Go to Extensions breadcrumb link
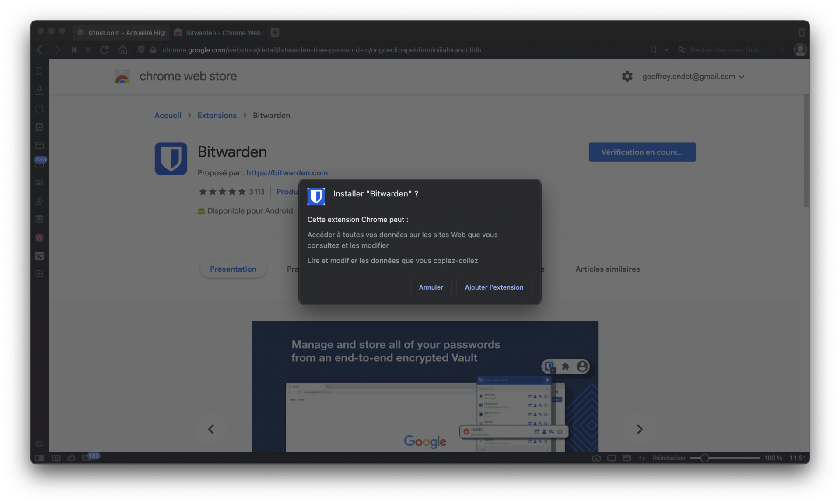 tap(217, 115)
